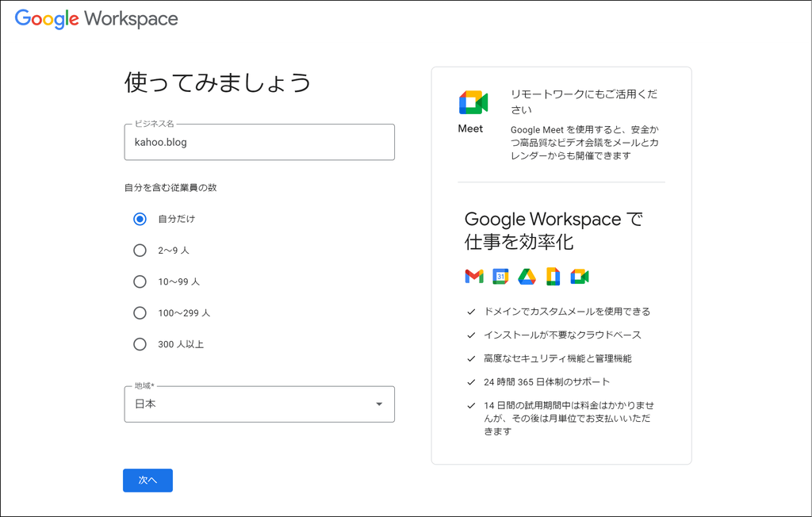Click checkmark beside 24 時間 365 日体制のサポート

pos(471,382)
